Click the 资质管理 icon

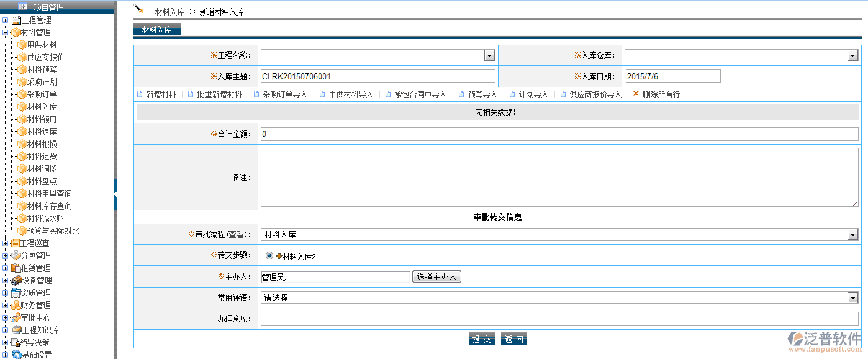coord(16,293)
